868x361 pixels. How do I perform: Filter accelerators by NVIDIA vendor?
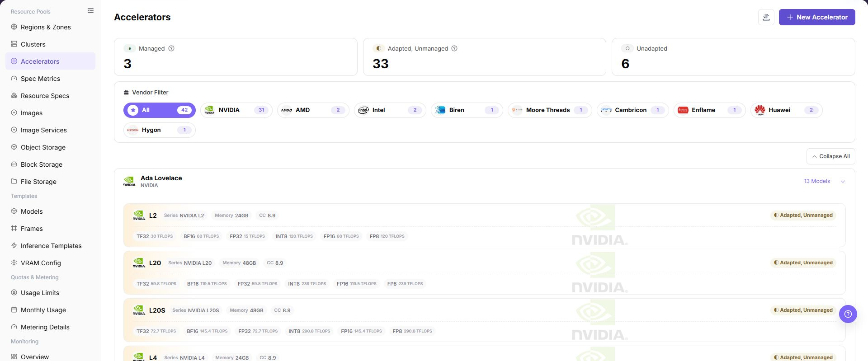click(x=236, y=110)
